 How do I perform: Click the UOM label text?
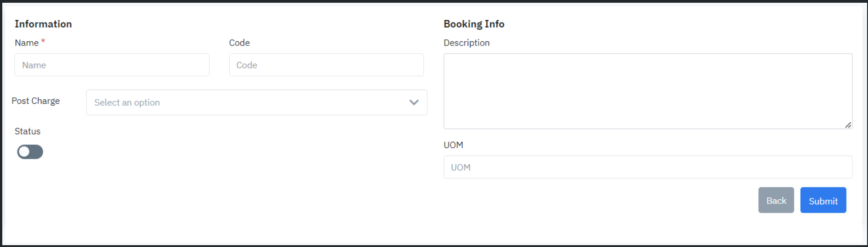coord(453,145)
